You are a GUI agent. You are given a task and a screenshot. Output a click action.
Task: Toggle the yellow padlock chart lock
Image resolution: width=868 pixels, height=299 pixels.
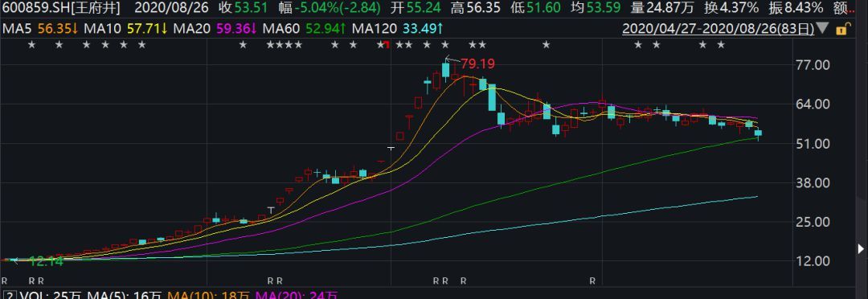pyautogui.click(x=842, y=29)
